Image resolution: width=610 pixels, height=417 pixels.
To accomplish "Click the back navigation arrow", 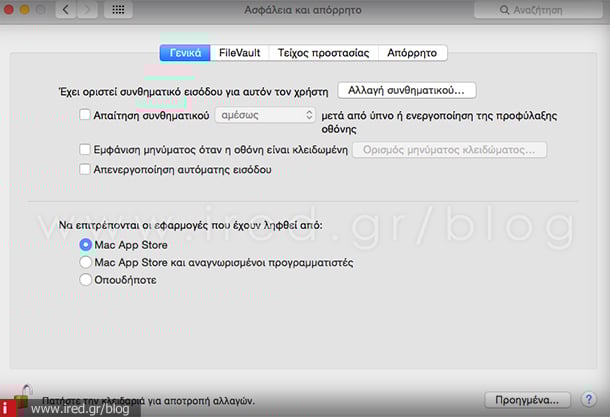I will click(x=68, y=9).
